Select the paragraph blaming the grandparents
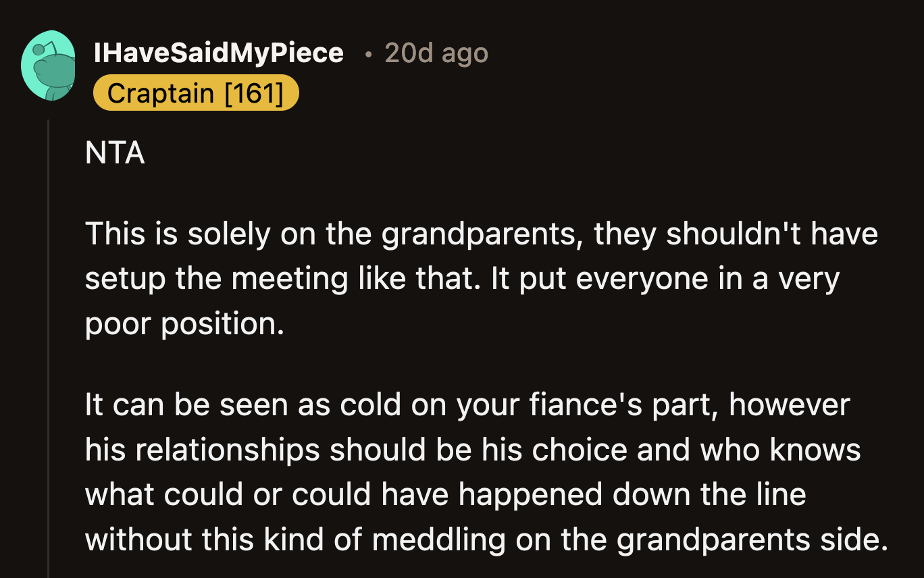The width and height of the screenshot is (924, 578). [x=473, y=278]
